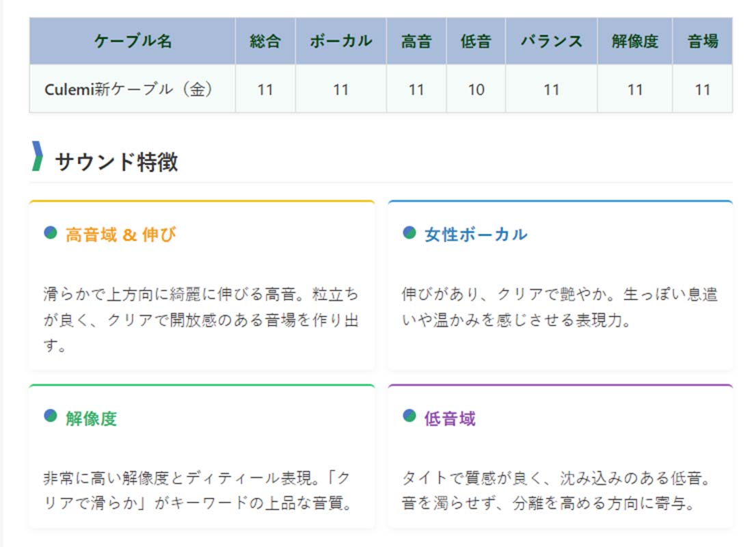
Task: Click the 伸びがあり、クリアで艶やか description text
Action: tap(560, 307)
